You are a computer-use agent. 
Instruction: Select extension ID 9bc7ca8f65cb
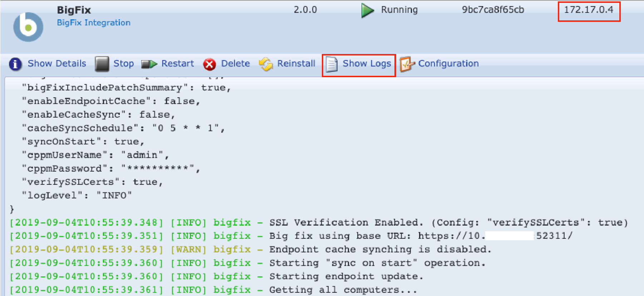493,10
